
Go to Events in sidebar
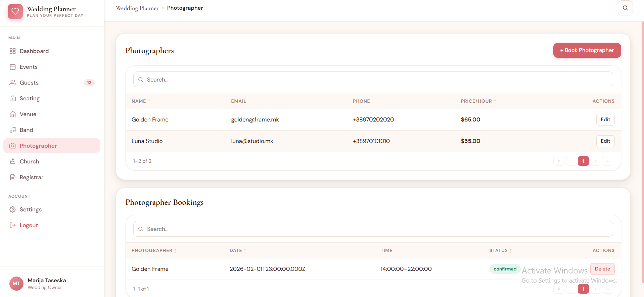29,67
